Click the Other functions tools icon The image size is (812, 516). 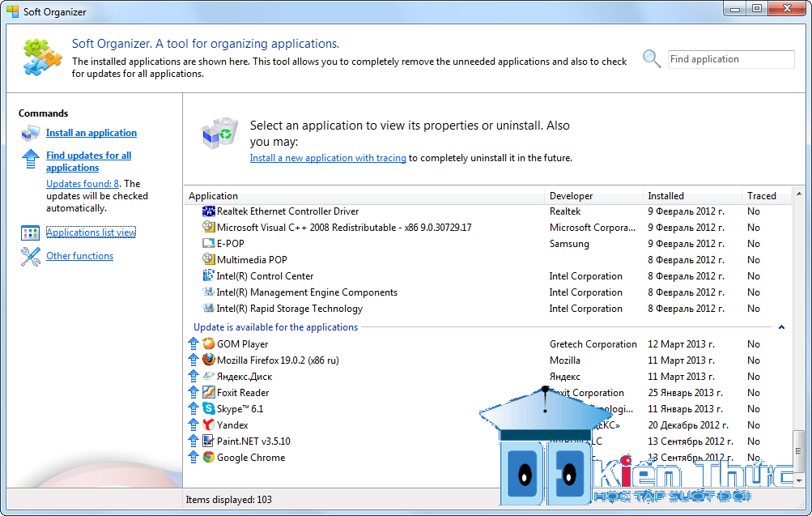[x=31, y=257]
